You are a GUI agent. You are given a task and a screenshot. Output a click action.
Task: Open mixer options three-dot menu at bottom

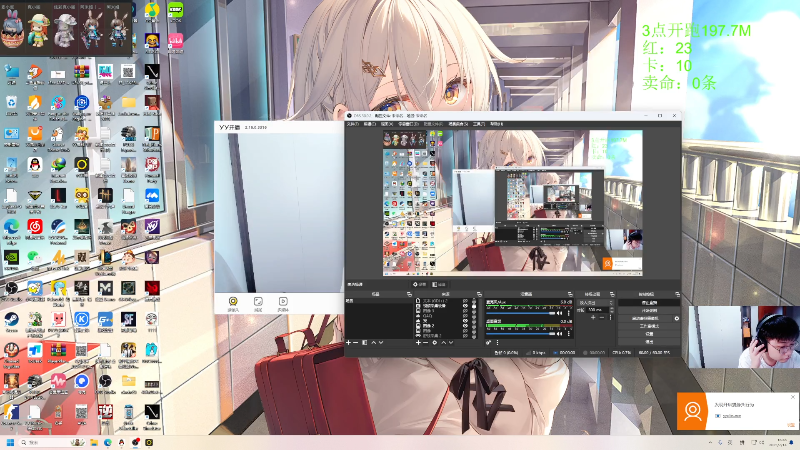[497, 342]
